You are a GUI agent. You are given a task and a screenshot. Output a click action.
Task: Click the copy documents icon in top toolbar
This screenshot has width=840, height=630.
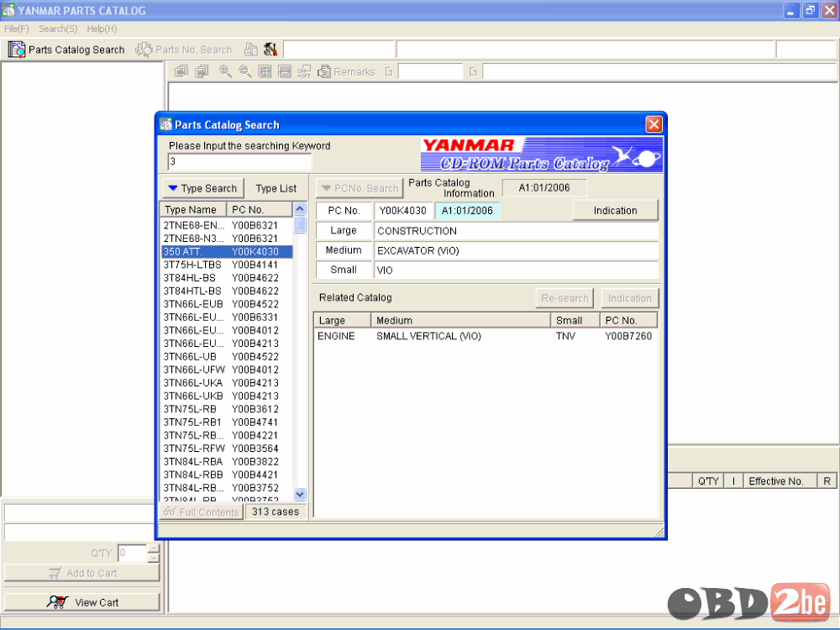[250, 50]
